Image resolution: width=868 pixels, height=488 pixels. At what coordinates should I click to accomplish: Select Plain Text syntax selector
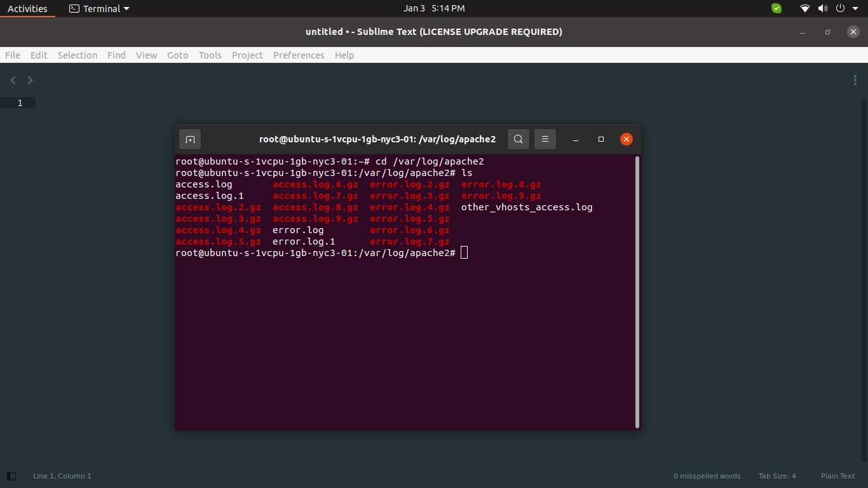click(837, 476)
